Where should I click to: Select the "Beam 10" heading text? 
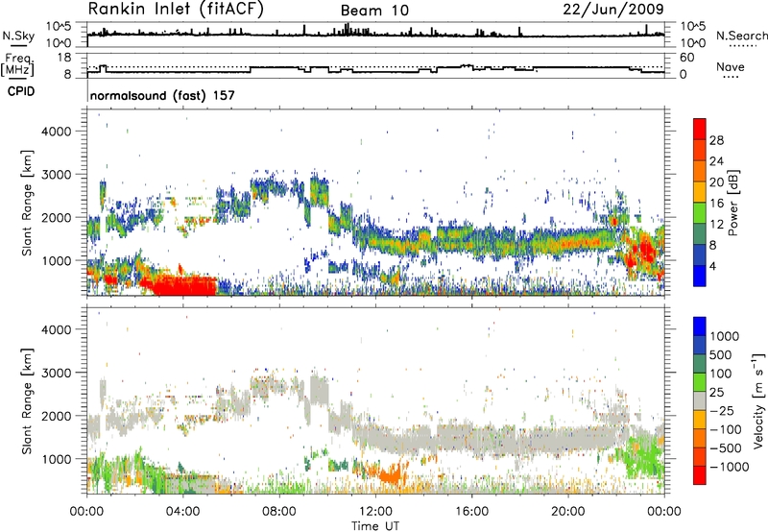(374, 11)
